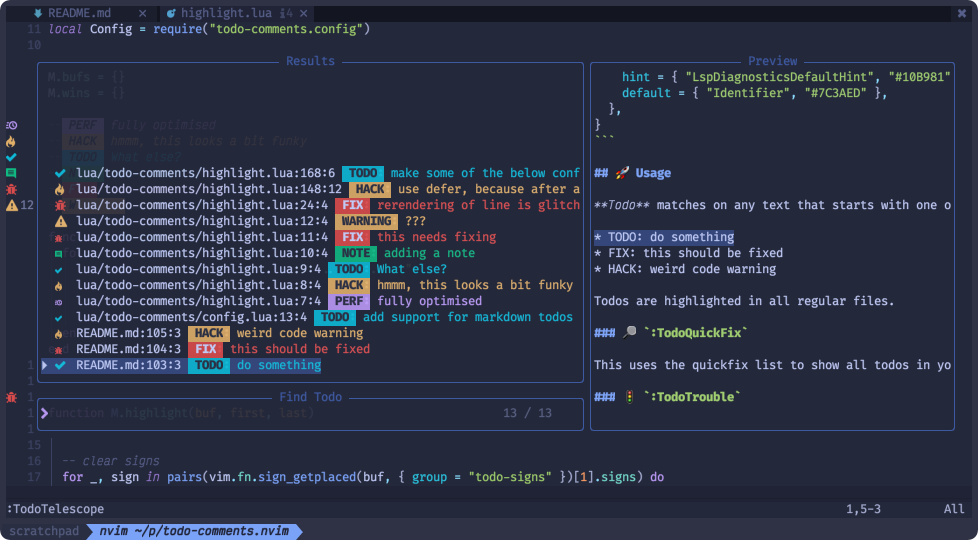
Task: Close the highlight.lua tab
Action: (303, 13)
